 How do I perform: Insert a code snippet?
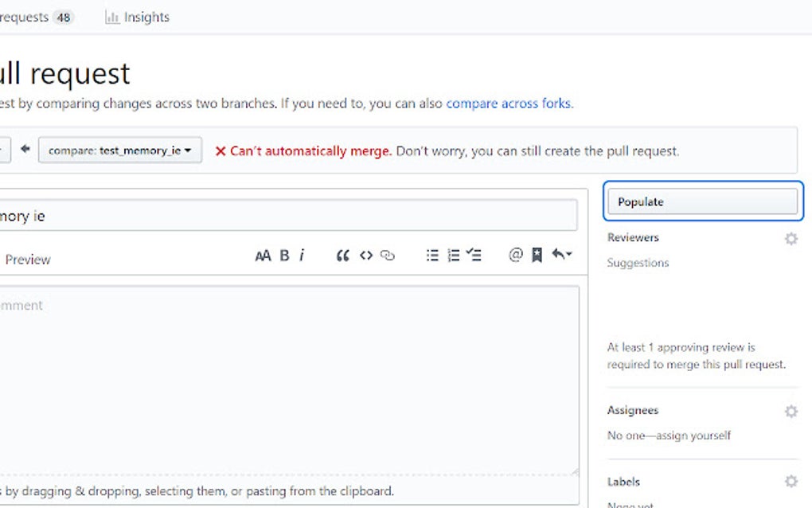click(x=366, y=255)
